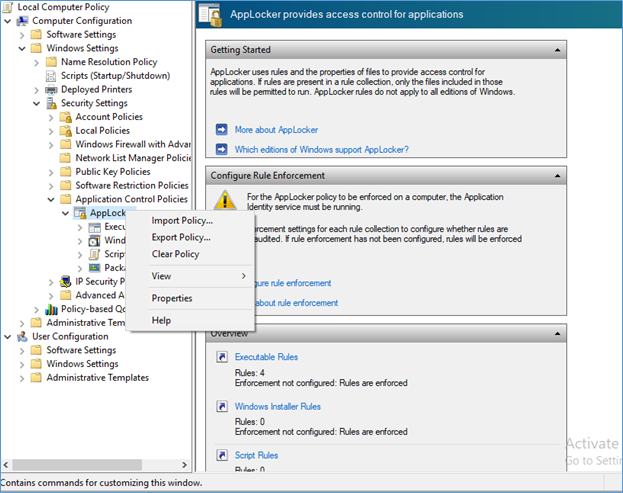Collapse the Security Settings node
Viewport: 623px width, 493px height.
point(37,103)
